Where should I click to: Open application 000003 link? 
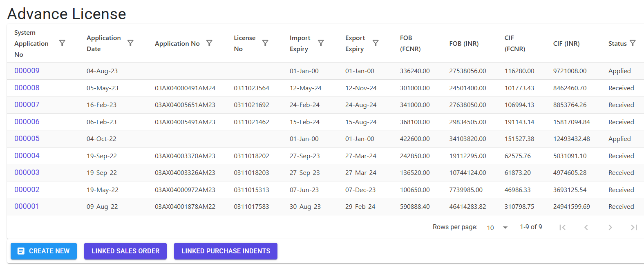27,172
